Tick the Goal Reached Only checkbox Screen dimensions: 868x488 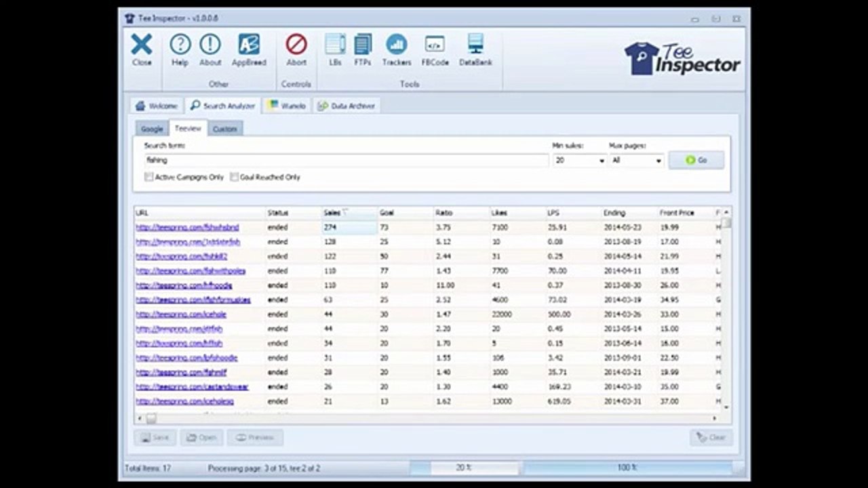coord(234,177)
